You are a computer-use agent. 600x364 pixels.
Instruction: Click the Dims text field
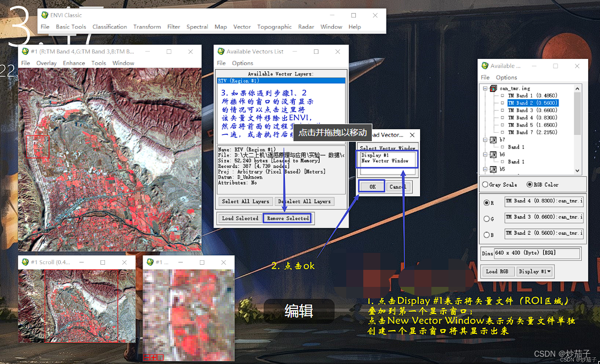537,253
